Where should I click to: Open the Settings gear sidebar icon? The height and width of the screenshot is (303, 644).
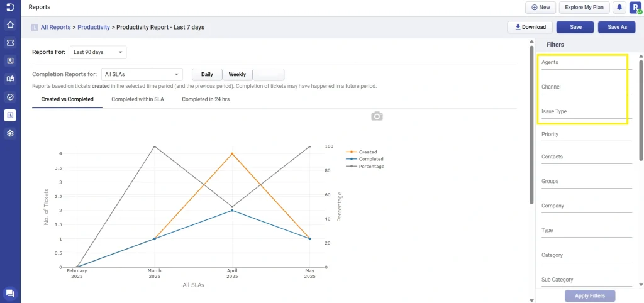(10, 133)
